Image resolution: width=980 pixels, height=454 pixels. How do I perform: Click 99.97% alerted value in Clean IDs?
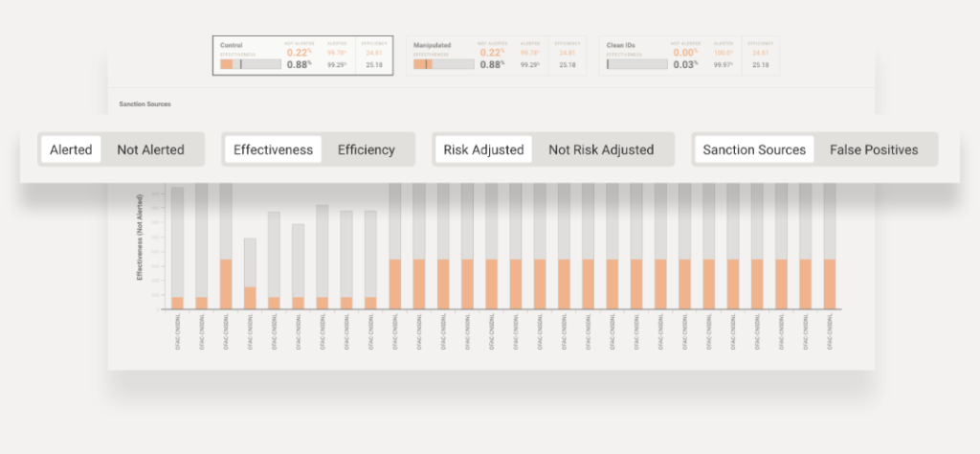pos(724,65)
